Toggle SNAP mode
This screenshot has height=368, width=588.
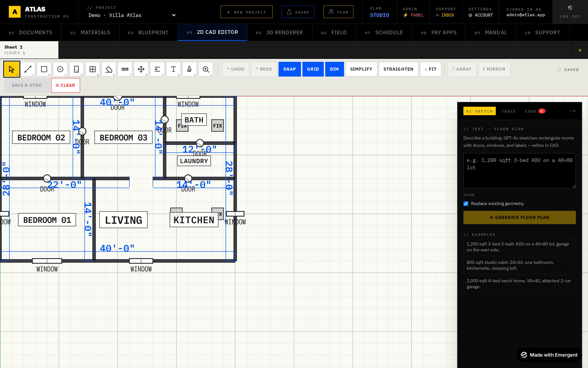[x=290, y=69]
